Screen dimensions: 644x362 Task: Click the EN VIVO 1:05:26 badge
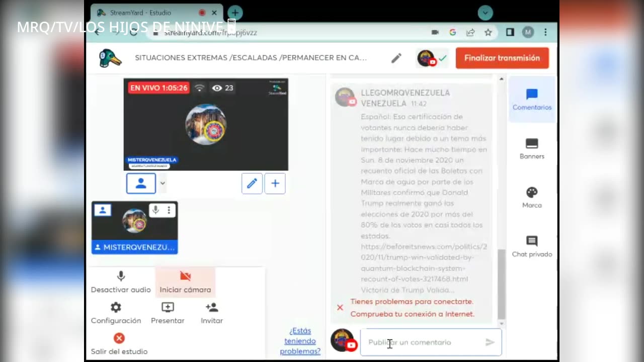point(159,88)
